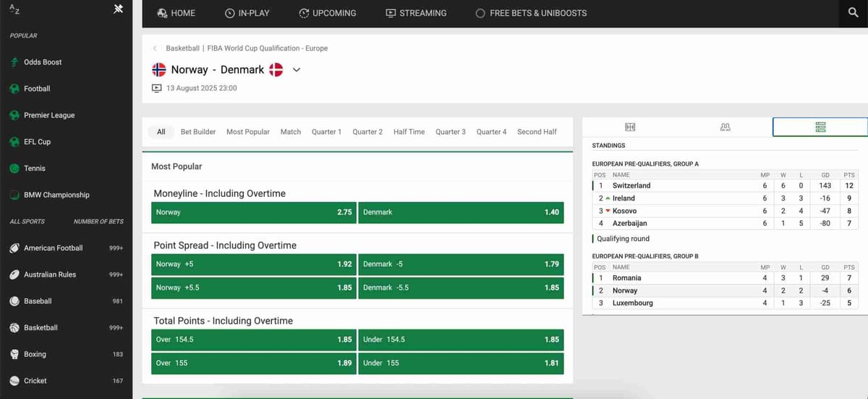Select the Quarter 3 tab
868x399 pixels.
coord(451,132)
